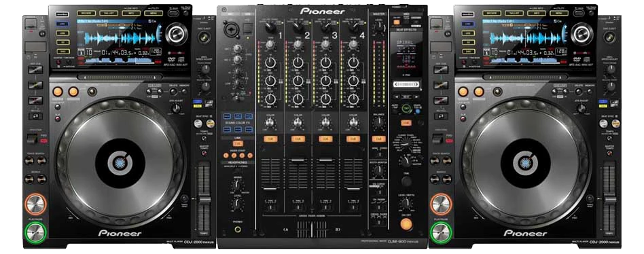
Task: Trigger HOT CUE B on left deck
Action: point(35,85)
